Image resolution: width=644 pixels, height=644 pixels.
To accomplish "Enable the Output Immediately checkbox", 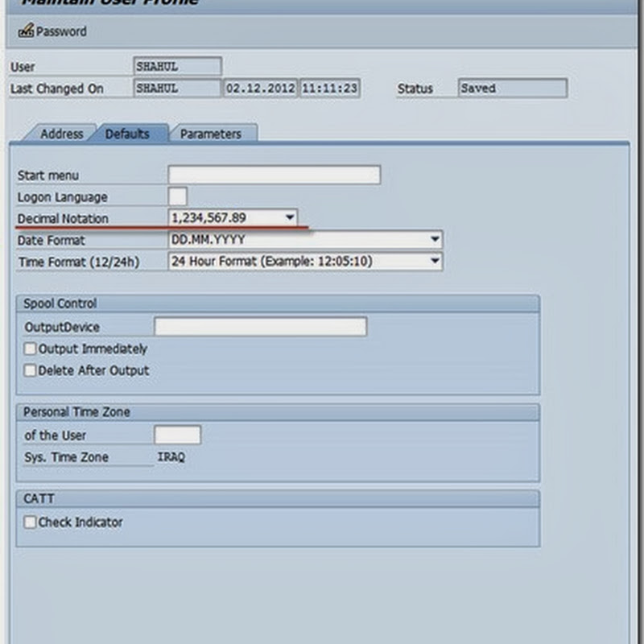I will [x=30, y=348].
